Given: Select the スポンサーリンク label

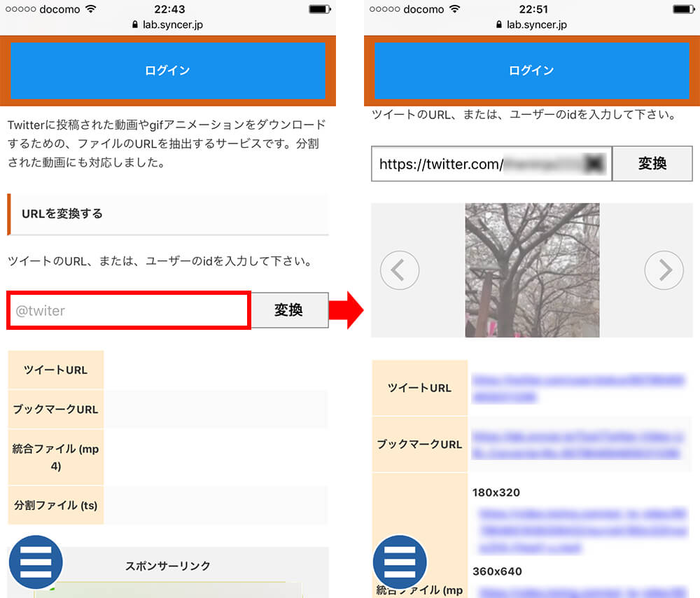Looking at the screenshot, I should 168,566.
